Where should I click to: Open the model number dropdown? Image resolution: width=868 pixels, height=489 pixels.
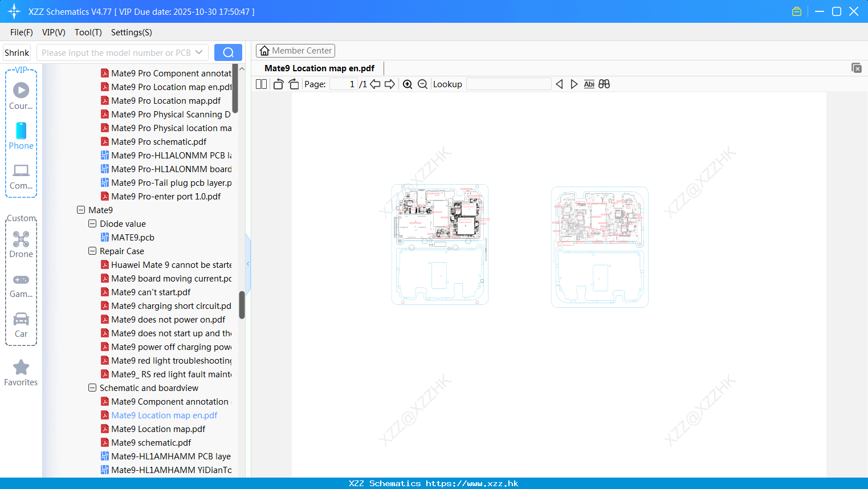(199, 52)
